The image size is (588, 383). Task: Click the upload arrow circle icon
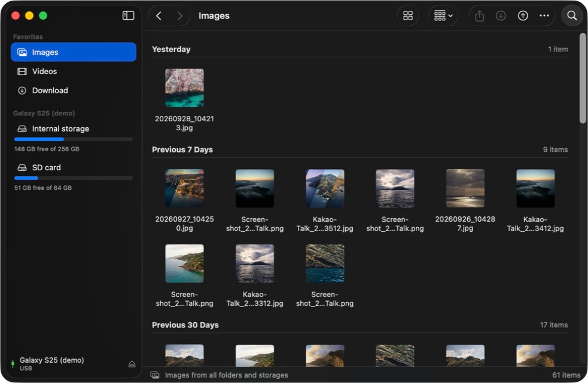[x=523, y=16]
